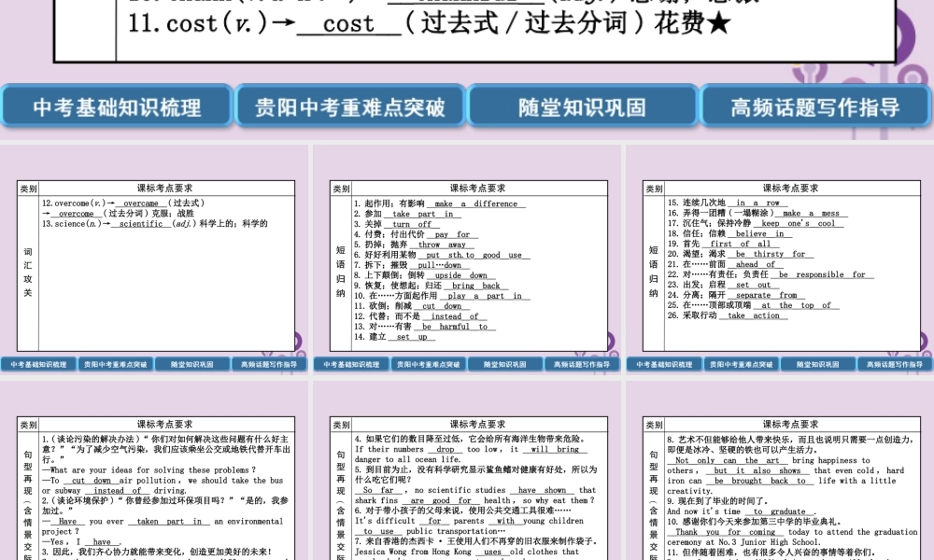The width and height of the screenshot is (934, 560).
Task: Click small 贵阳中考重难点突破 button on overcome slide
Action: pyautogui.click(x=116, y=364)
